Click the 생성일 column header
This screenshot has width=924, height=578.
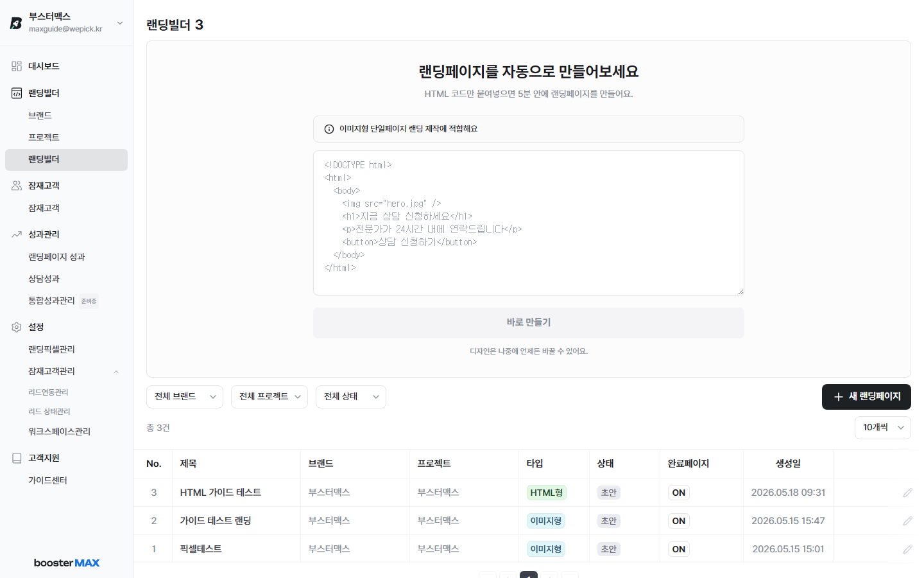coord(788,464)
